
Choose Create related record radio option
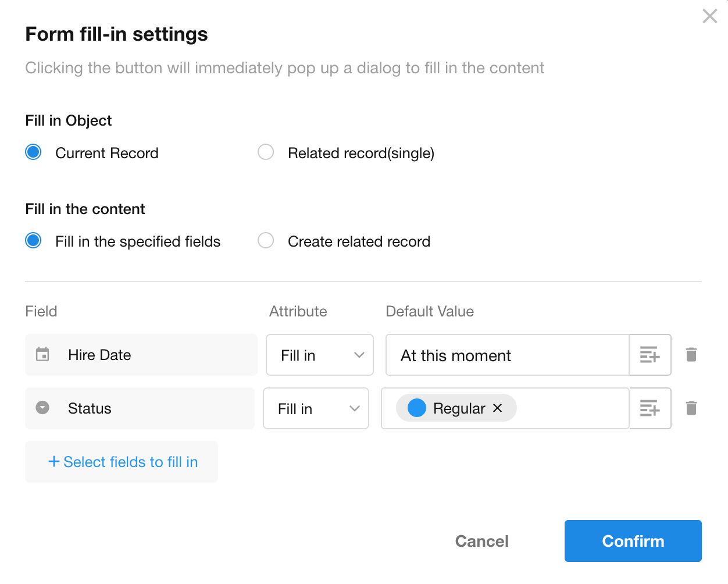pos(266,241)
